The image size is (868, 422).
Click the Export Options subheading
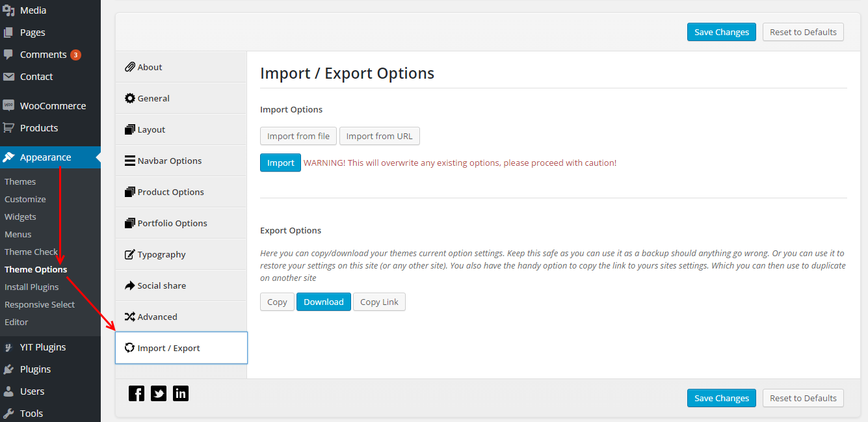(291, 230)
